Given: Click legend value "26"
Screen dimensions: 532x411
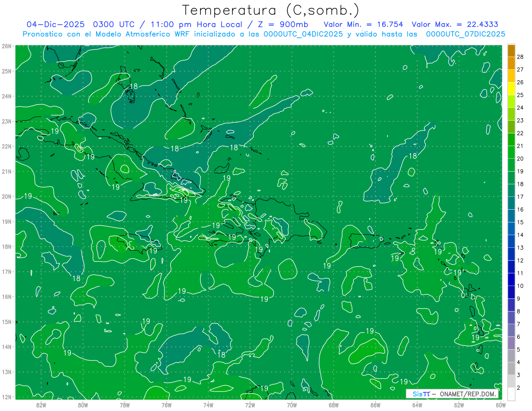Looking at the screenshot, I should tap(520, 82).
